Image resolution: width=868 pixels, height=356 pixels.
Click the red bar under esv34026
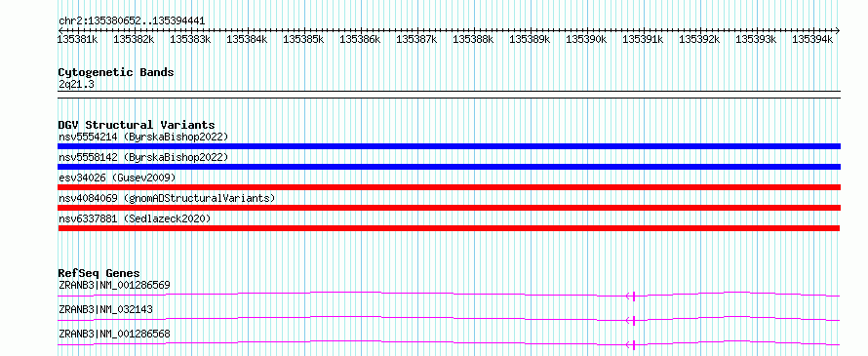tap(449, 187)
